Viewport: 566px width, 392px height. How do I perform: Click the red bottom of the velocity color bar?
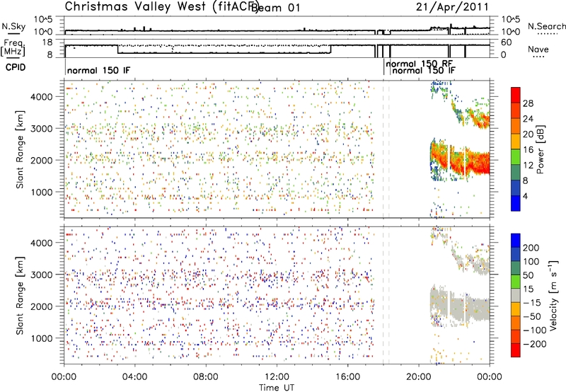[516, 350]
